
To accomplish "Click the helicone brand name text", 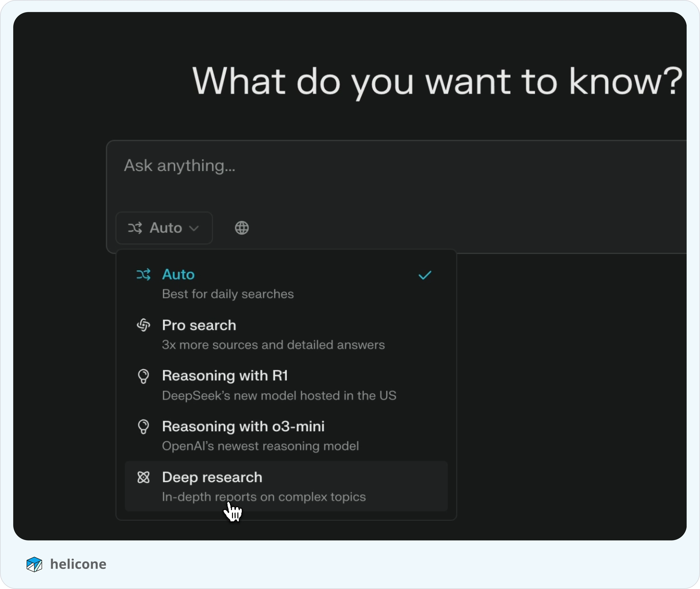I will point(78,564).
